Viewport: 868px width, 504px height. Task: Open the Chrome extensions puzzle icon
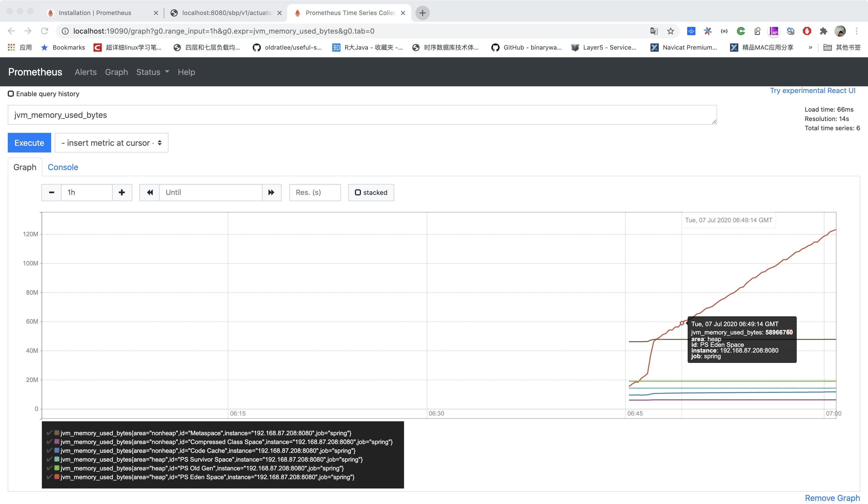(x=823, y=31)
